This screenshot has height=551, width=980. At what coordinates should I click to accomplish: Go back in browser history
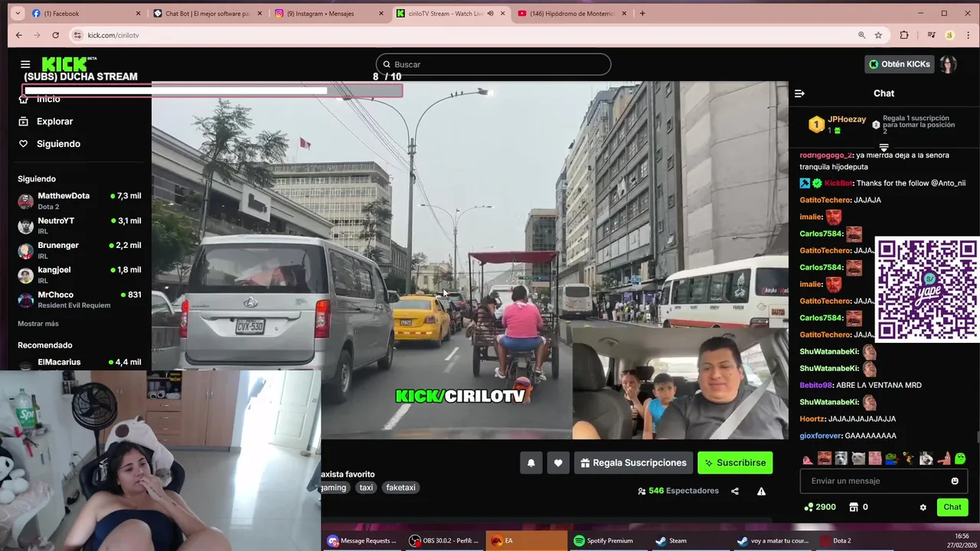click(19, 35)
